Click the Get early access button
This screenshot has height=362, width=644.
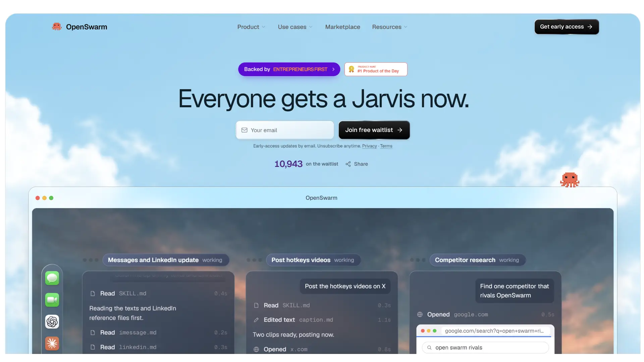click(567, 27)
